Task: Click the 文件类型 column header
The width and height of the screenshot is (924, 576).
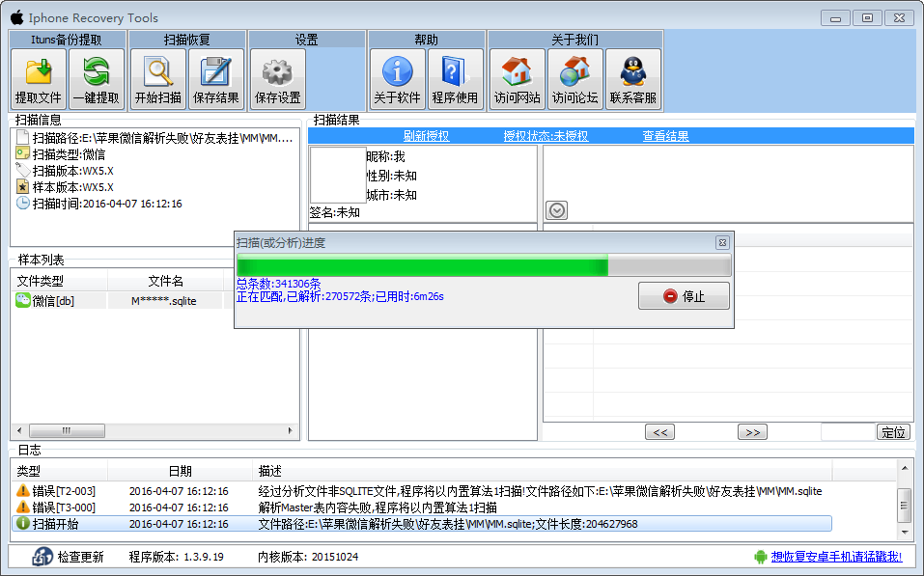Action: coord(59,281)
